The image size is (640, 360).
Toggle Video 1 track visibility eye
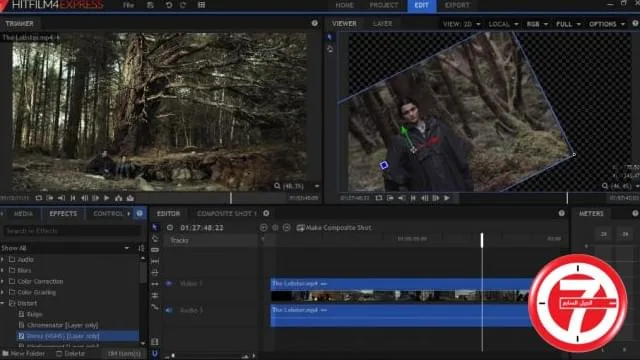(169, 283)
